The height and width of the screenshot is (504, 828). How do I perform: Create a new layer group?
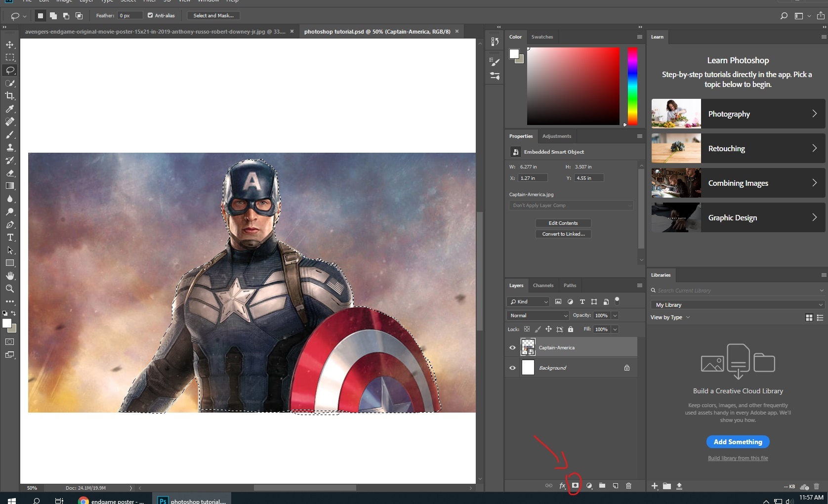[602, 486]
